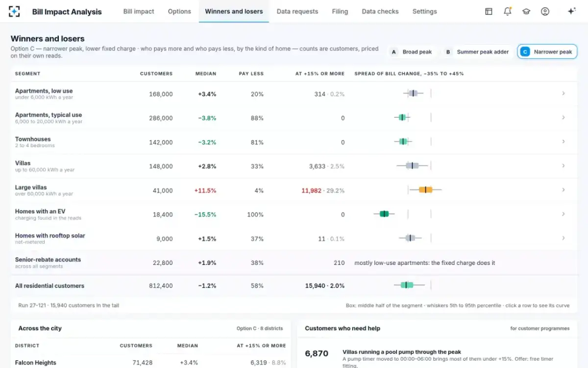This screenshot has width=588, height=368.
Task: Click Bill Impact Analysis title
Action: tap(67, 12)
